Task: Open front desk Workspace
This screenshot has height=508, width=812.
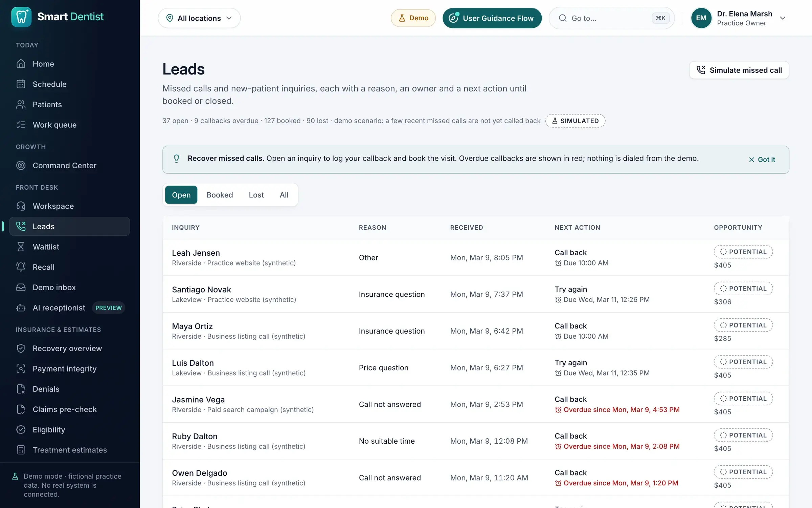Action: [69, 206]
